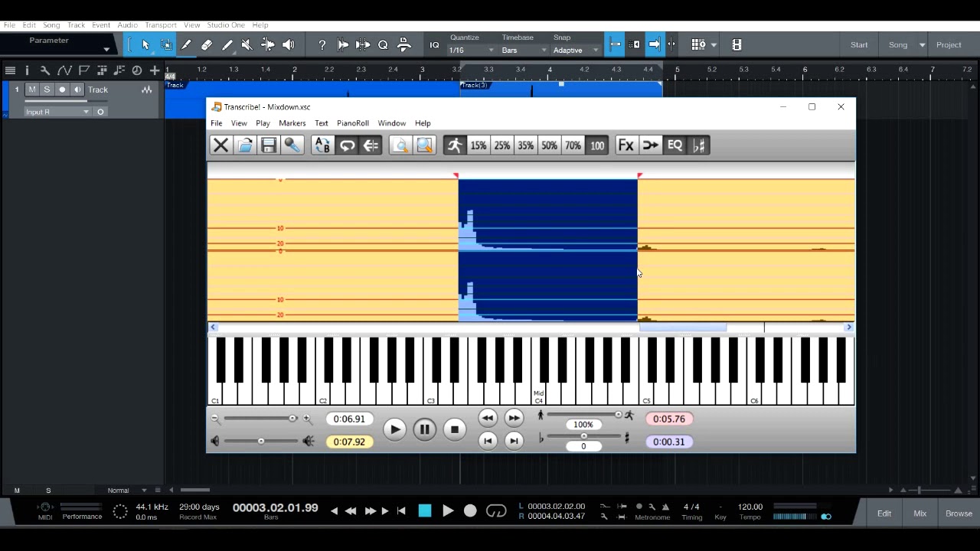The image size is (980, 551).
Task: Open the track info 'i' icon
Action: [27, 70]
